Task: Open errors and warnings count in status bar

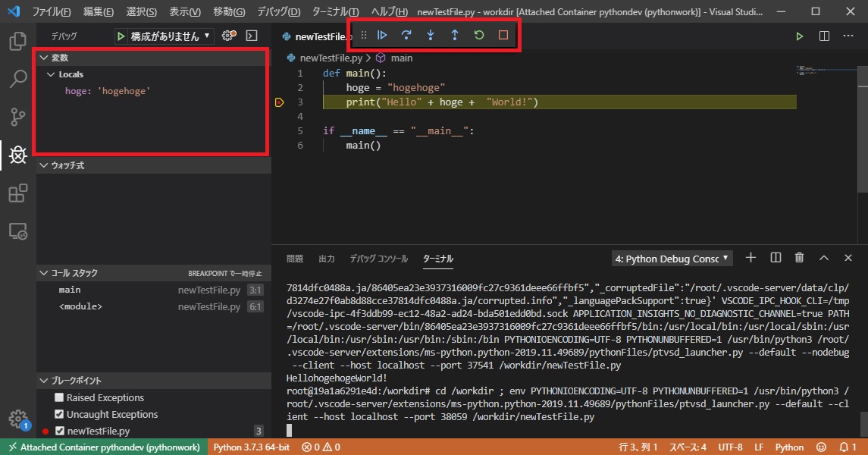Action: pos(321,447)
